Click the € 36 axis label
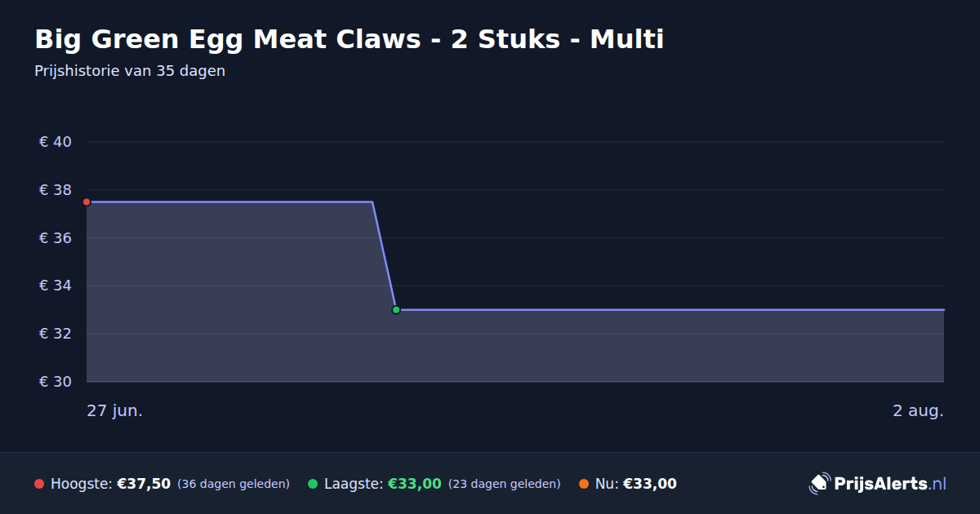This screenshot has height=514, width=980. (56, 238)
